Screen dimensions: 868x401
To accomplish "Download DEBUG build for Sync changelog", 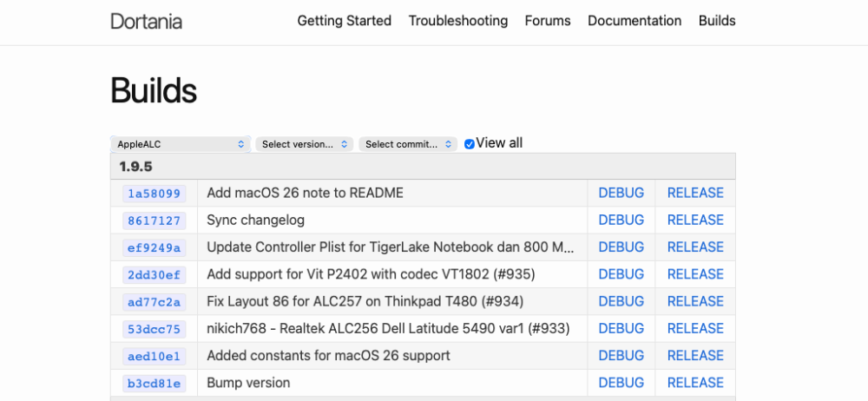I will tap(621, 220).
